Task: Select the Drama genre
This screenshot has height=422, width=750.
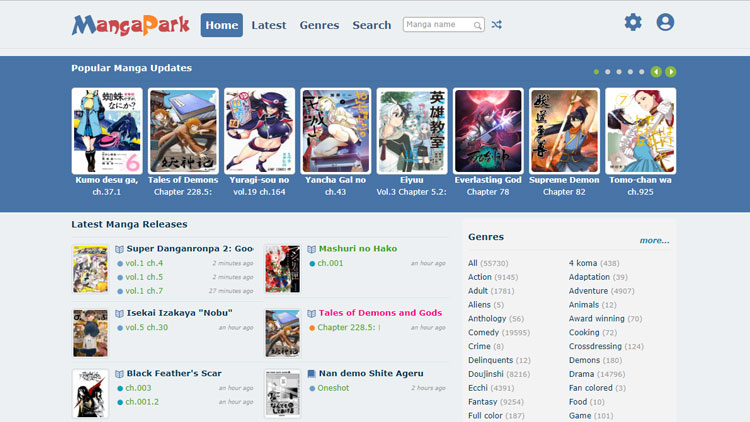Action: 582,374
